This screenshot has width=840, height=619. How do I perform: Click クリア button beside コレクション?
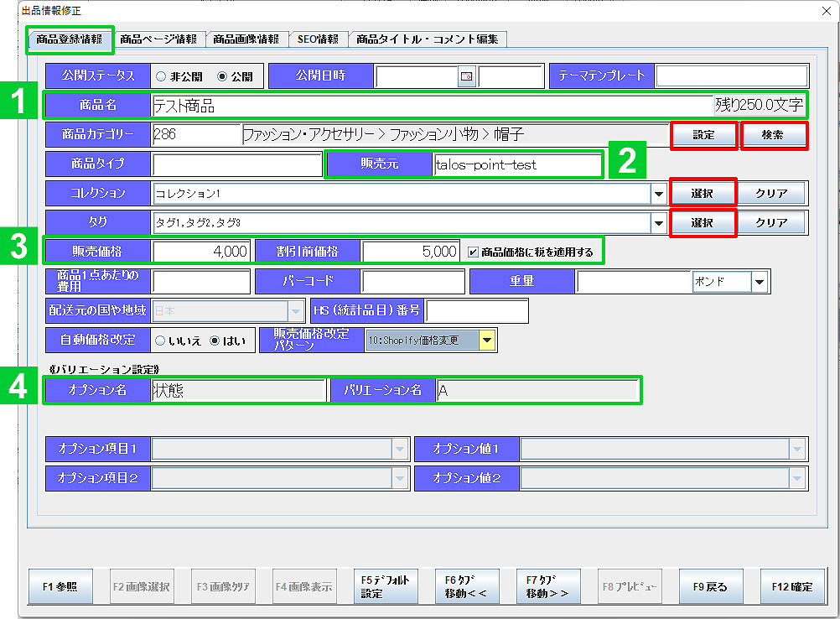(771, 194)
